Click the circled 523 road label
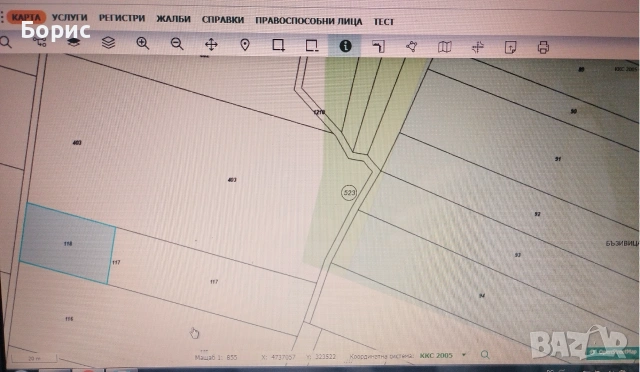The image size is (640, 372). click(x=349, y=193)
